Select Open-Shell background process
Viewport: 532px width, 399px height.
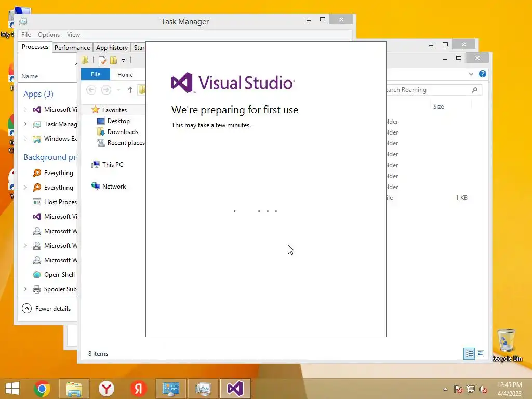click(47, 275)
